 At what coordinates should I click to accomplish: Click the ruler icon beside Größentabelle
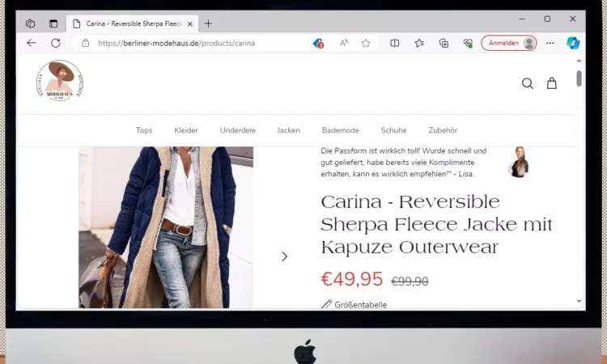[x=327, y=304]
